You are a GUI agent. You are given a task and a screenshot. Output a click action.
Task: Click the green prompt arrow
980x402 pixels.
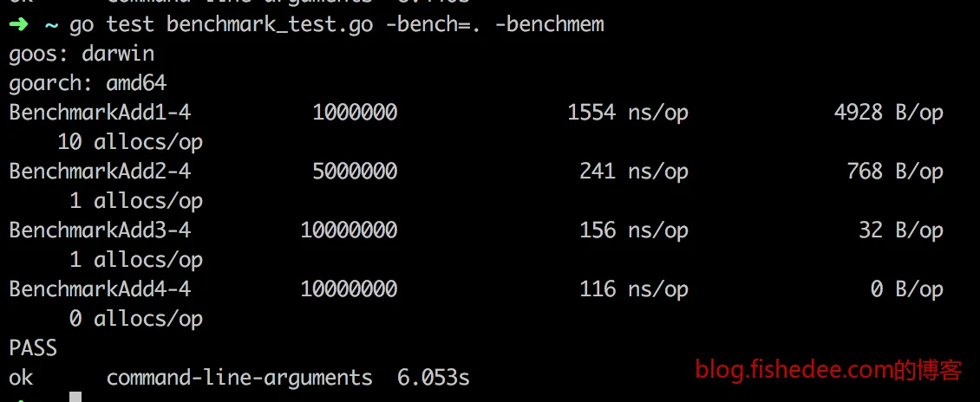click(x=19, y=24)
